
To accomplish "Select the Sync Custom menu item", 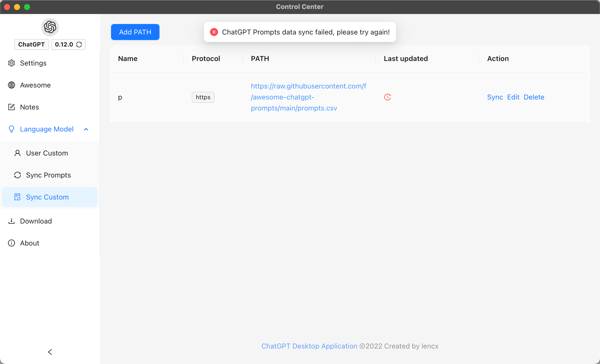I will point(50,197).
